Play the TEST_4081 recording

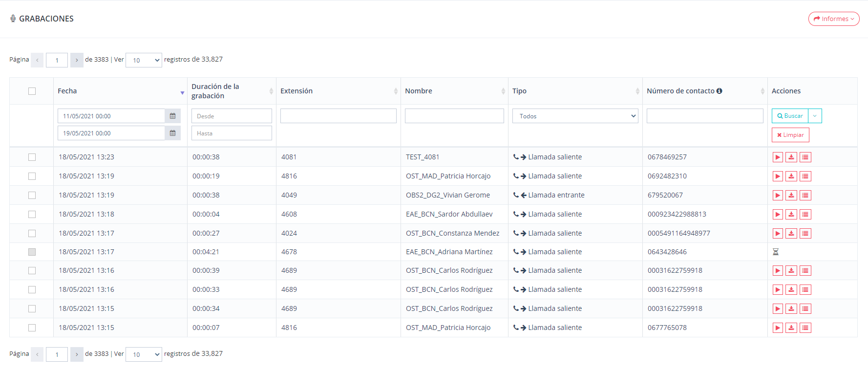pos(778,157)
